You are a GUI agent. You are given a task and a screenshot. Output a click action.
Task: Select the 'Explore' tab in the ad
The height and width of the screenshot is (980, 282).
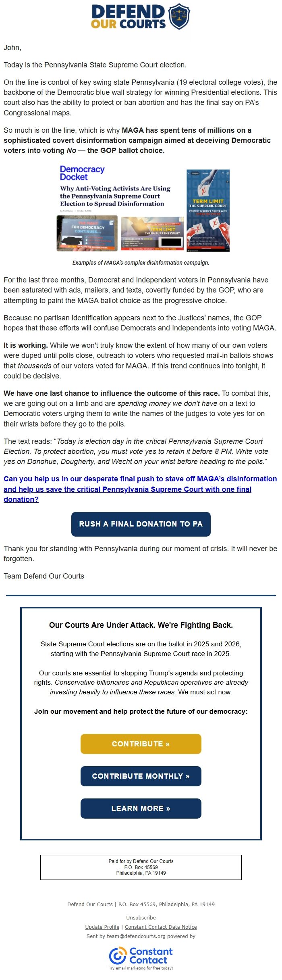click(x=205, y=173)
